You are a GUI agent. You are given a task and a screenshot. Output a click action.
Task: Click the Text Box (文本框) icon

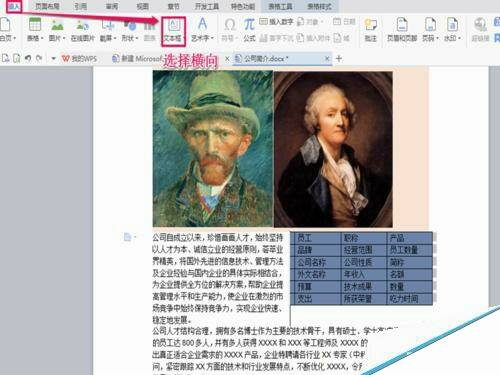[x=174, y=26]
